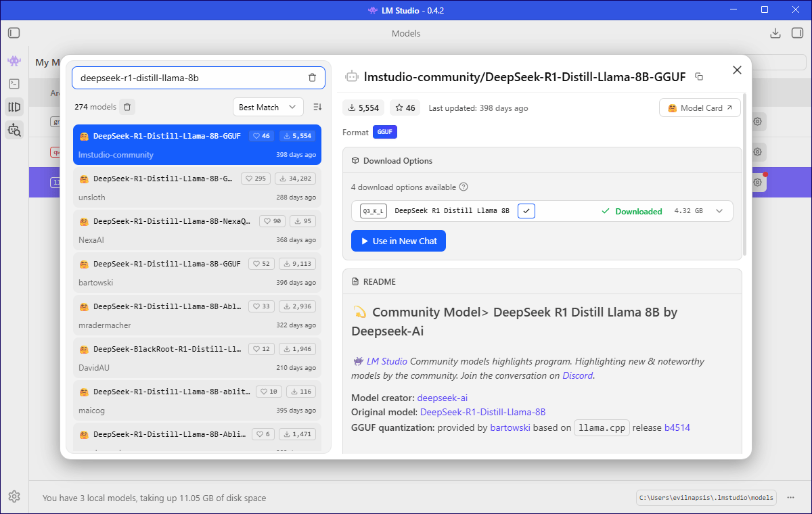
Task: Select the bartowski DeepSeek-R1-Distill-Llama-8B-GGUF result
Action: 197,273
